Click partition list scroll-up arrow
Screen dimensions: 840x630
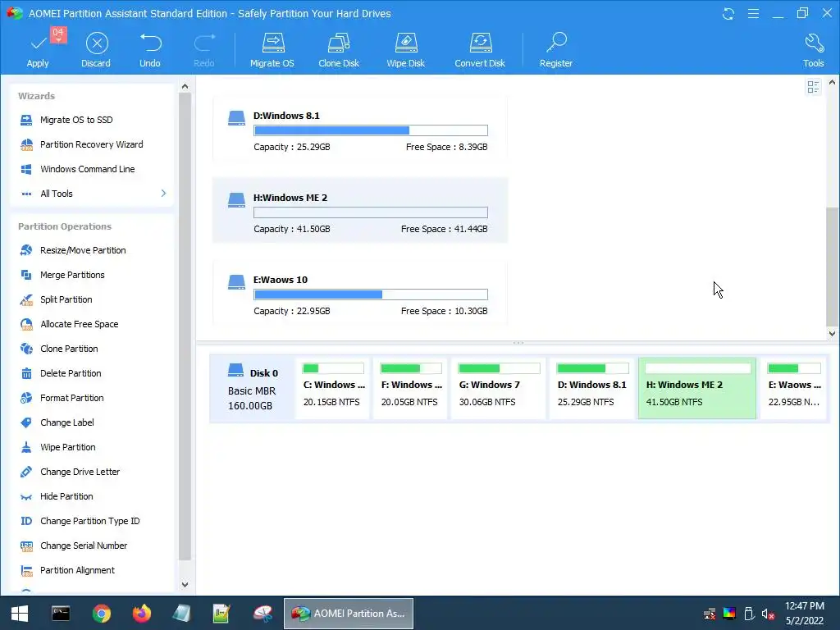pos(832,83)
